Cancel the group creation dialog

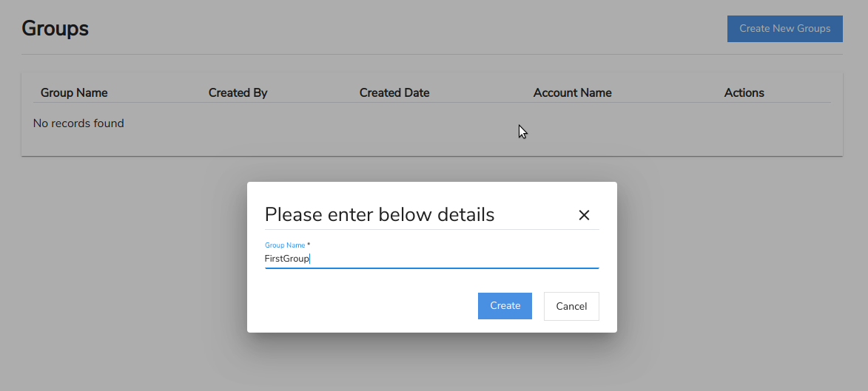tap(571, 306)
